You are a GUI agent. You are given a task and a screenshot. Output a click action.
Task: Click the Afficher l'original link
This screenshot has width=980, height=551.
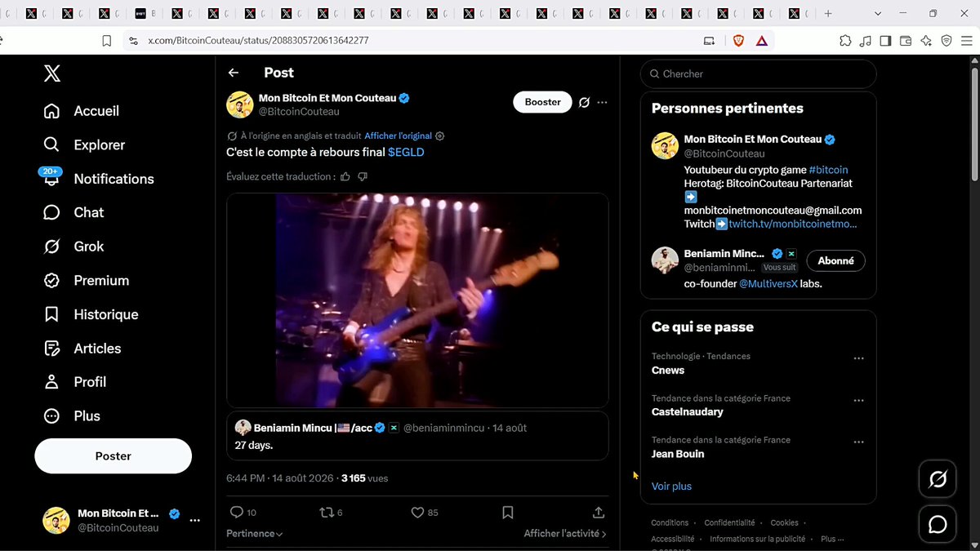(x=398, y=136)
